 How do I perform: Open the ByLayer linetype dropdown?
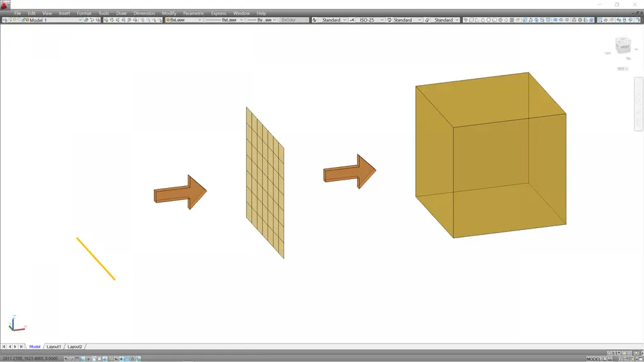(241, 20)
